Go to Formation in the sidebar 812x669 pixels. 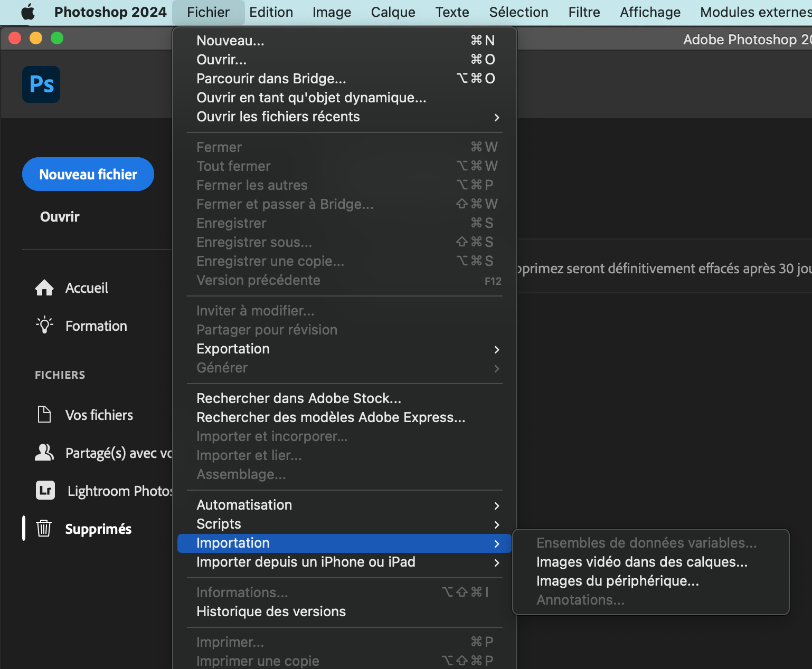pyautogui.click(x=96, y=326)
